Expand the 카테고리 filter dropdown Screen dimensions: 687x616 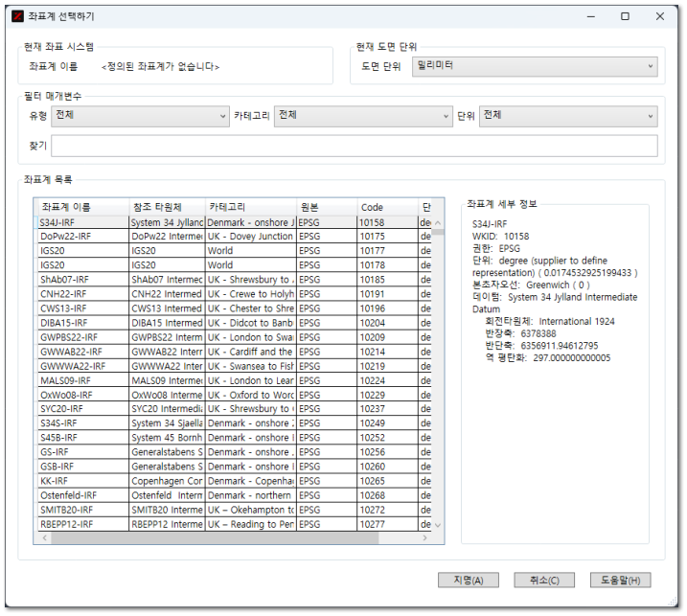pos(363,116)
